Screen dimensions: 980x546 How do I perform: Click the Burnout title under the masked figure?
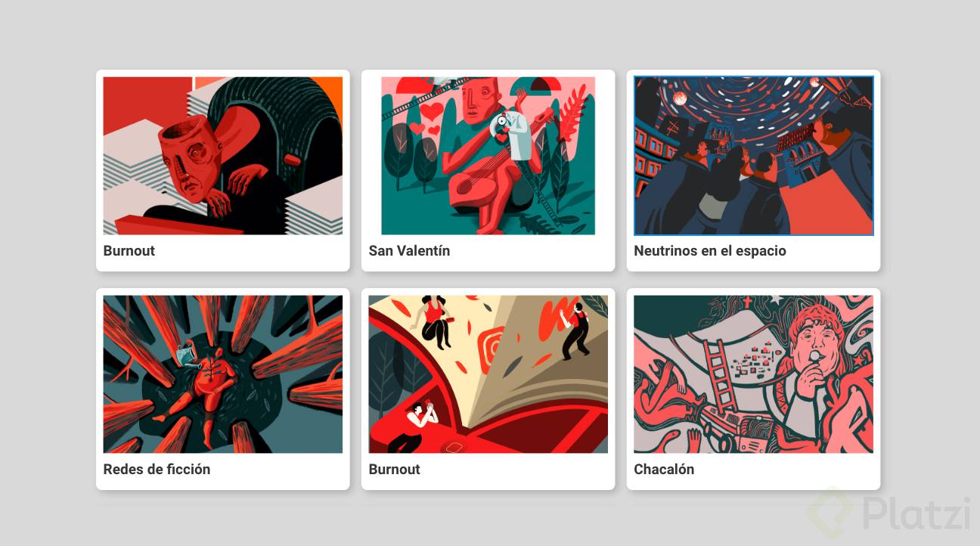pos(129,251)
